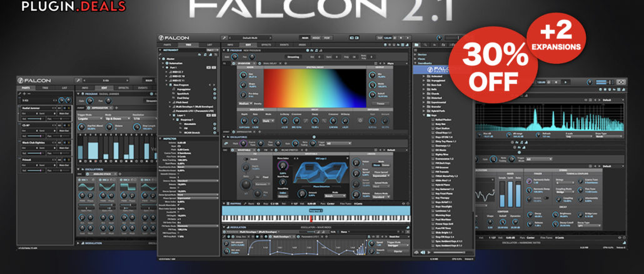This screenshot has height=274, width=644.
Task: Open the LIST tab in center window
Action: pyautogui.click(x=210, y=45)
